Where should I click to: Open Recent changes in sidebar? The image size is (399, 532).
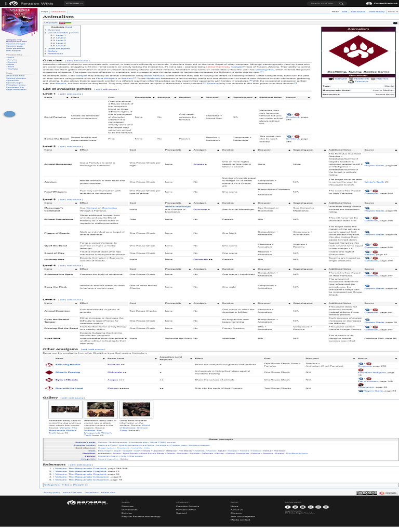coord(15,44)
